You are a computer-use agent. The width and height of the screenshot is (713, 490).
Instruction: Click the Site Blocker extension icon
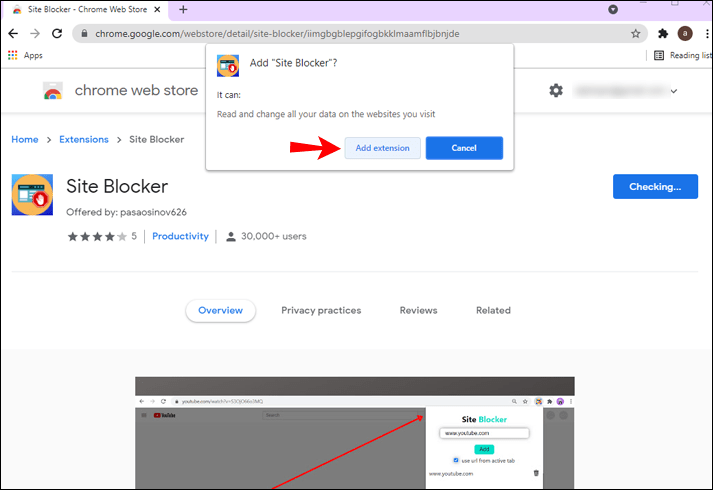[32, 195]
